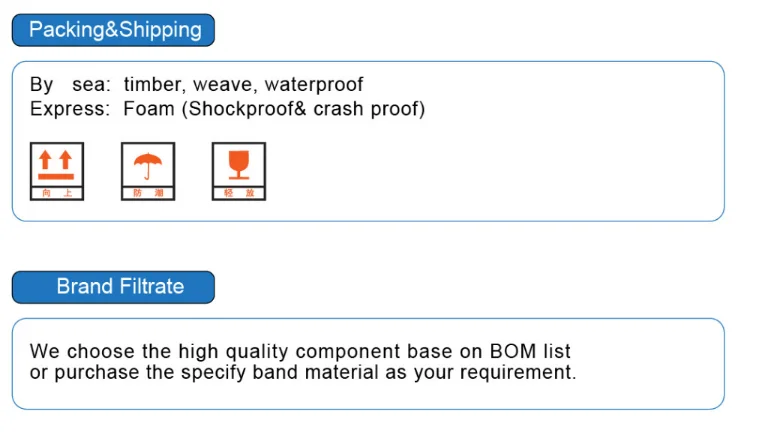The width and height of the screenshot is (771, 436).
Task: Click the left arrow in the this-side-up symbol
Action: click(x=44, y=161)
